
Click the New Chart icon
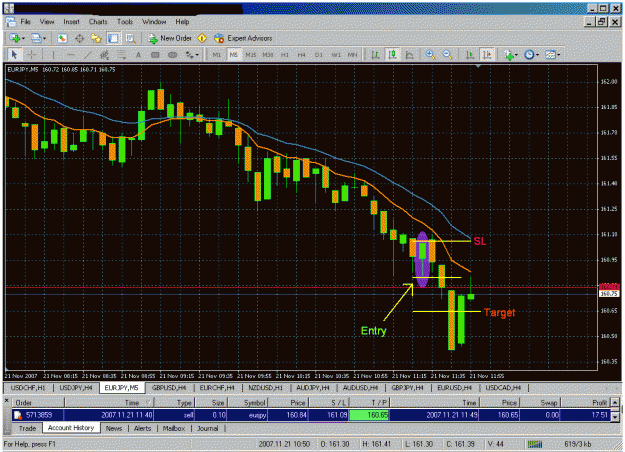(x=15, y=38)
